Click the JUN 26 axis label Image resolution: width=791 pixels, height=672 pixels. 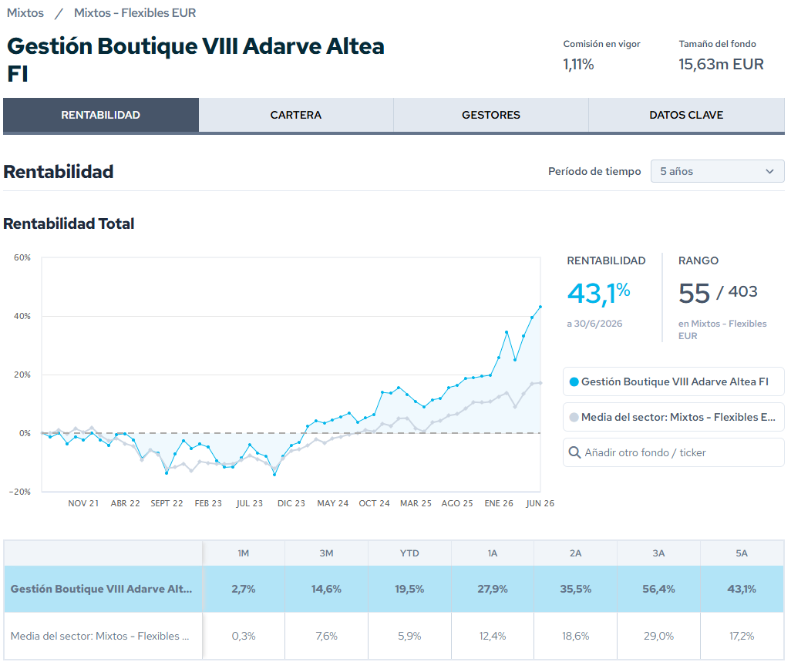[540, 503]
